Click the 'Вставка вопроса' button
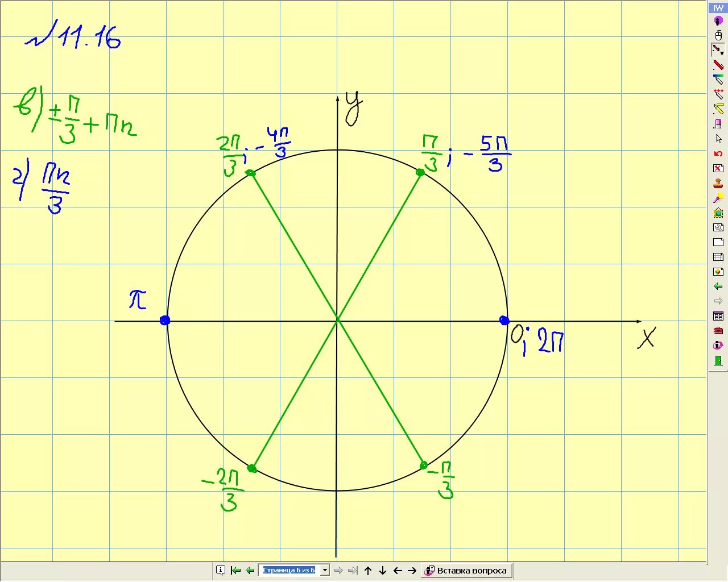This screenshot has width=728, height=582. (466, 571)
